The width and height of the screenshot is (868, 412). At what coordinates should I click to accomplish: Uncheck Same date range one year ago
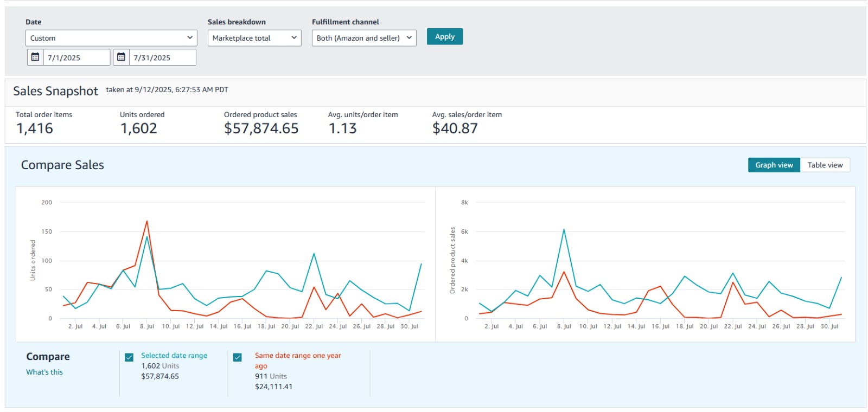(237, 357)
